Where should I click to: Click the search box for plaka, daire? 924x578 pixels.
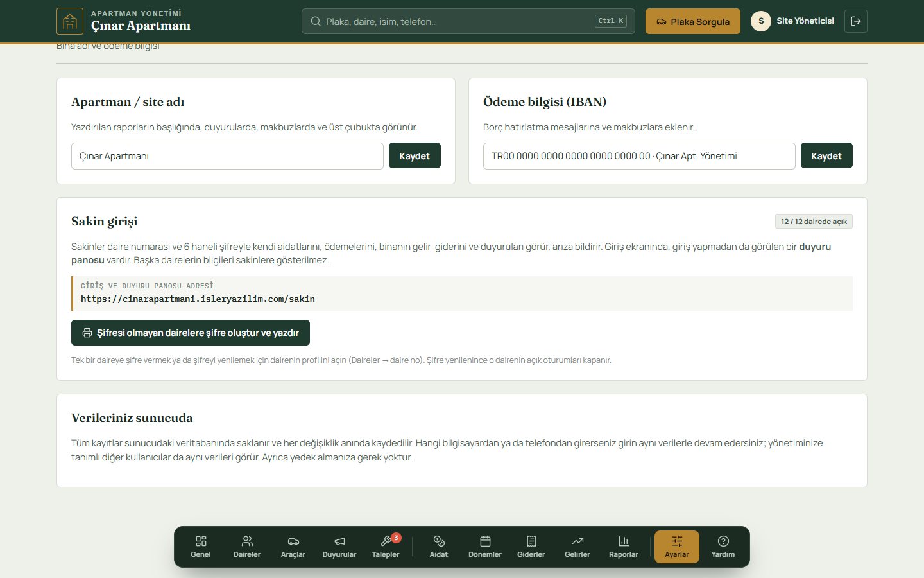[x=468, y=21]
